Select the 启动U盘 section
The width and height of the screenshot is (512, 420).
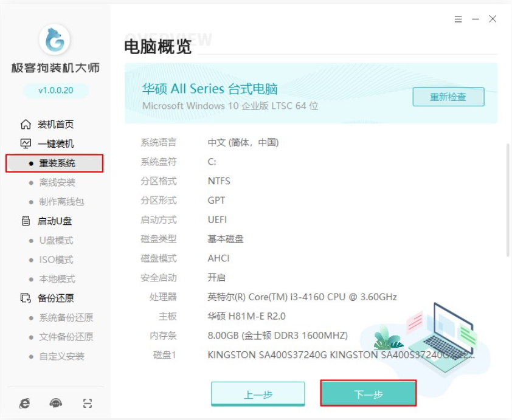(55, 221)
